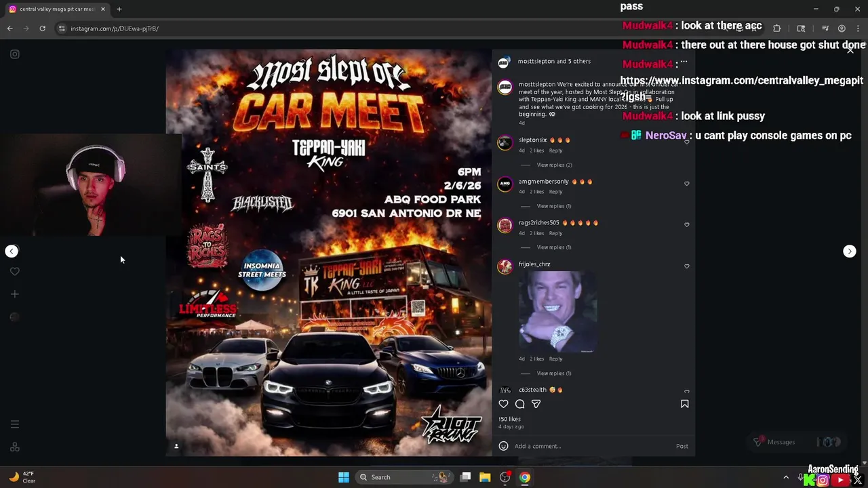
Task: Open post options three-dot menu
Action: click(684, 62)
